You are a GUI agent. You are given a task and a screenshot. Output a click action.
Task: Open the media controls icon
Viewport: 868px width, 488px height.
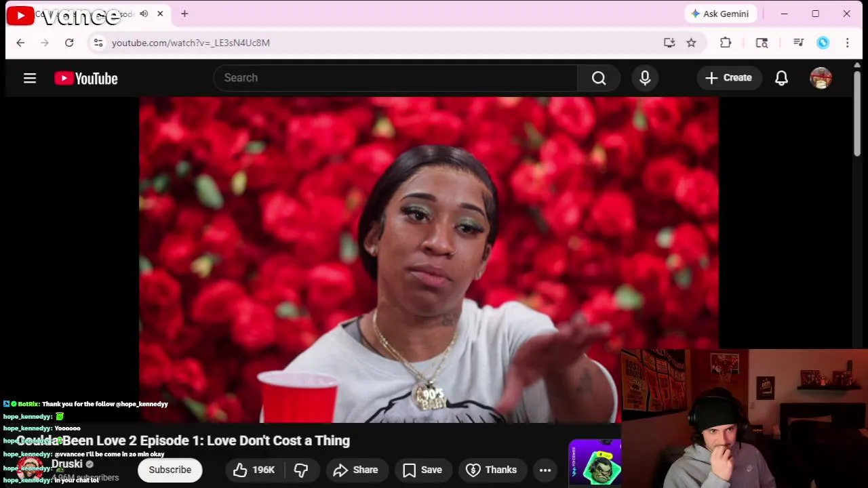pos(798,43)
